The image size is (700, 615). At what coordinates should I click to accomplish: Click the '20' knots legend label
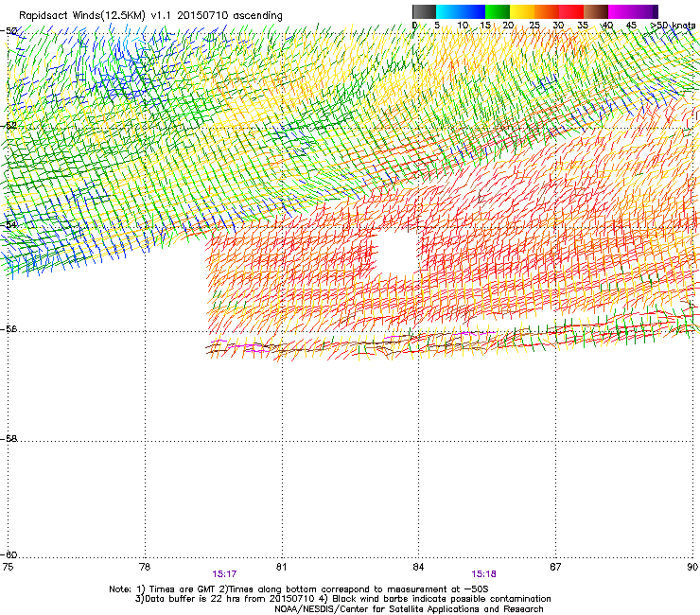click(508, 26)
